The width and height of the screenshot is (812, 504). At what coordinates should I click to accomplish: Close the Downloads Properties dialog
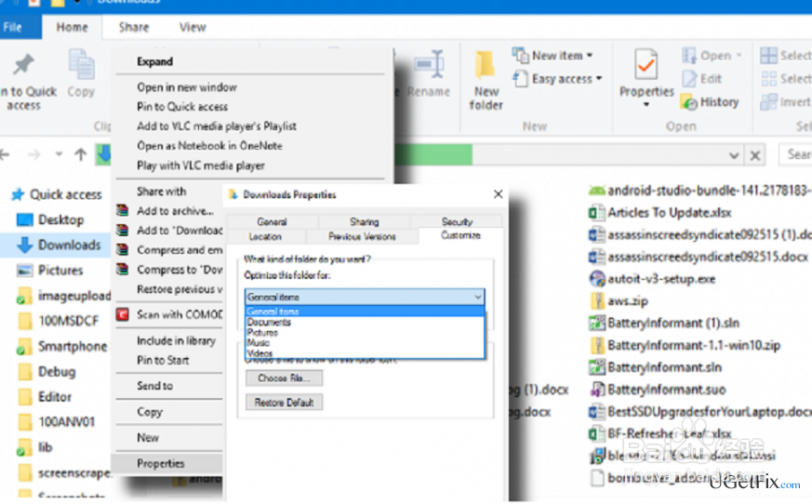pos(498,194)
